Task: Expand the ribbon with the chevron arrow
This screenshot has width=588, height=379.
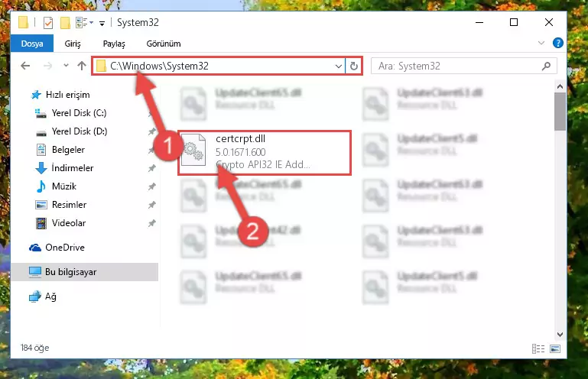Action: click(541, 43)
